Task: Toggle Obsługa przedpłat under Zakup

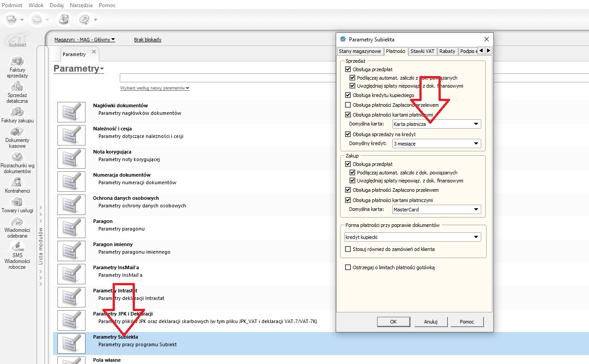Action: pos(348,164)
